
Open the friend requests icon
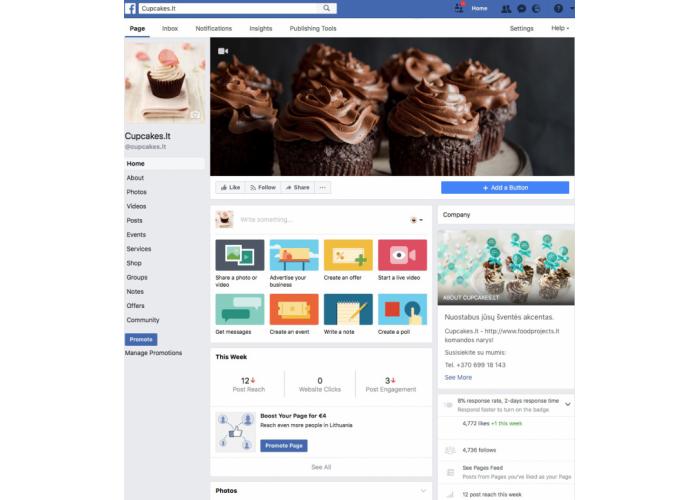(506, 8)
